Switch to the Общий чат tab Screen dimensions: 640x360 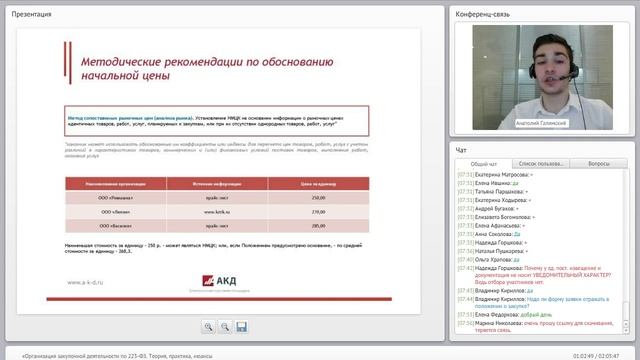tap(484, 164)
